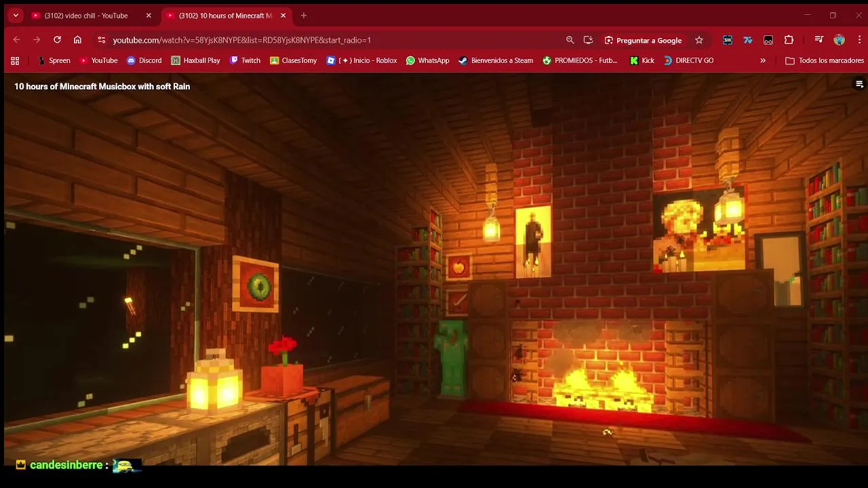This screenshot has width=868, height=488.
Task: Open the playlist queue icon on the video
Action: pyautogui.click(x=859, y=84)
